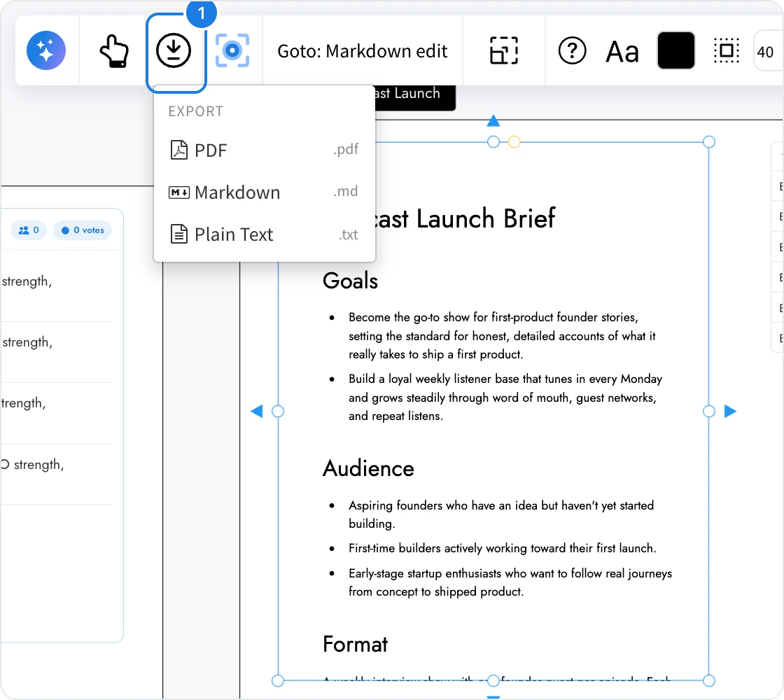
Task: Click the top-right corner resize handle
Action: pyautogui.click(x=708, y=142)
